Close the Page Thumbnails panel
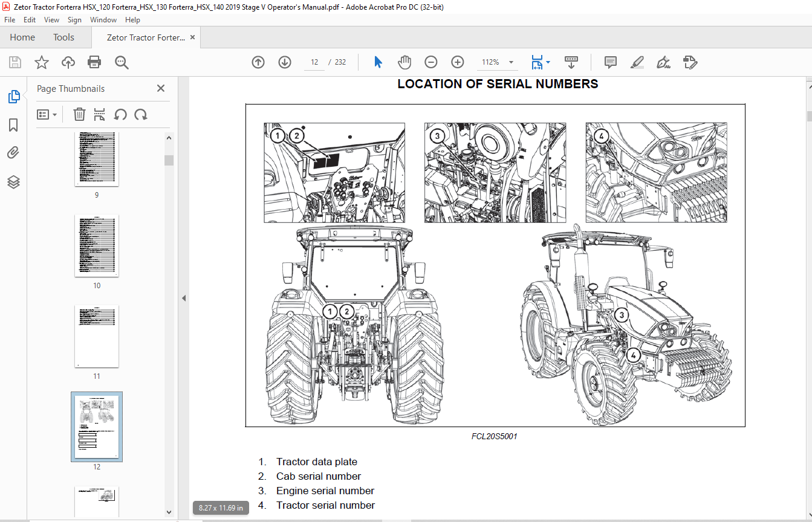 pos(161,88)
